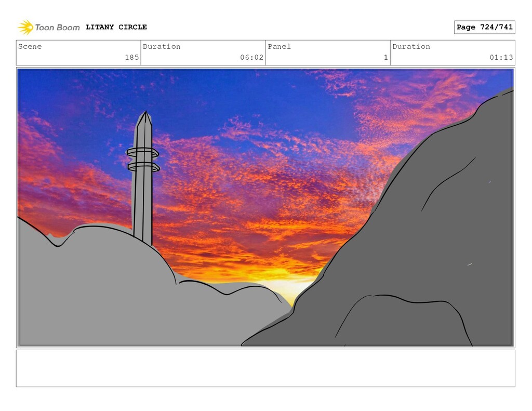Click the scene number 185
The image size is (532, 411).
pyautogui.click(x=132, y=57)
